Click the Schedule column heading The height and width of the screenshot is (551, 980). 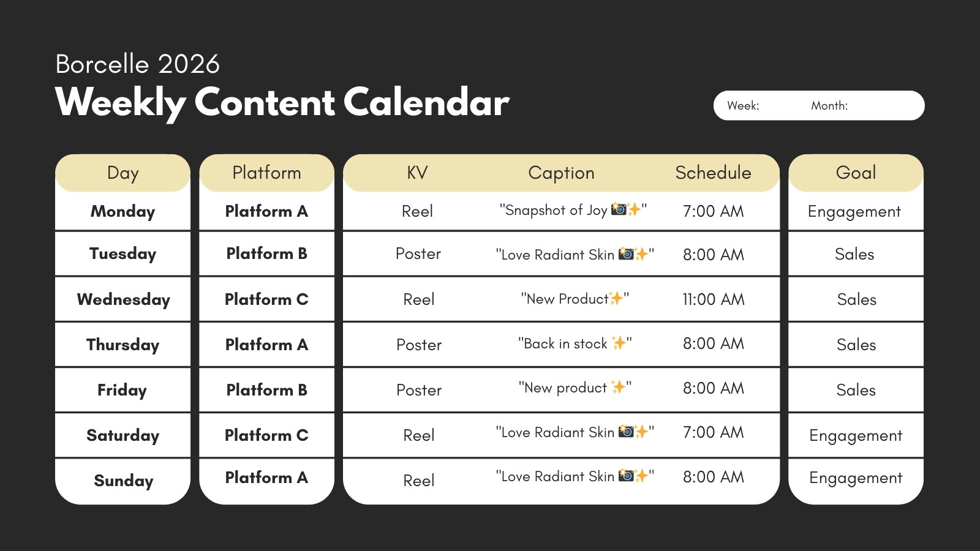click(713, 173)
